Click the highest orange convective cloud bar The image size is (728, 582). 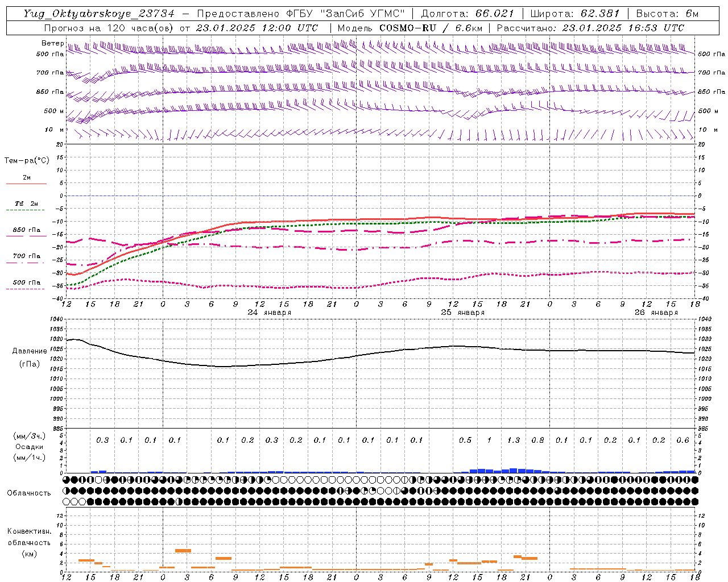click(183, 550)
